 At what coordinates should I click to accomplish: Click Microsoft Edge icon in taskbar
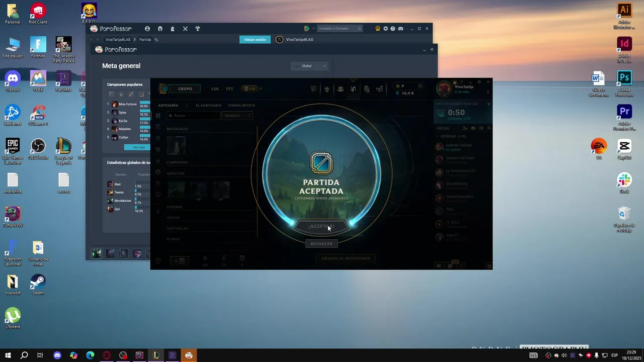pyautogui.click(x=90, y=355)
